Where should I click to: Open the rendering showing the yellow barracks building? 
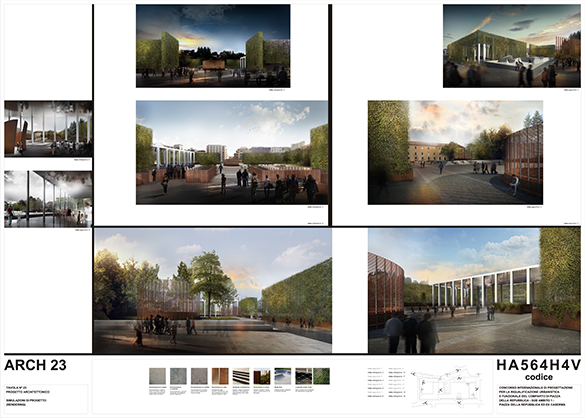pos(455,152)
